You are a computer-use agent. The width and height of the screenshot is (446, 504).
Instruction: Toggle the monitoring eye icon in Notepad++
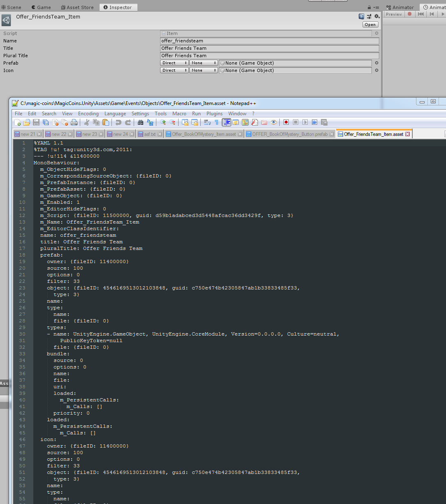tap(274, 122)
